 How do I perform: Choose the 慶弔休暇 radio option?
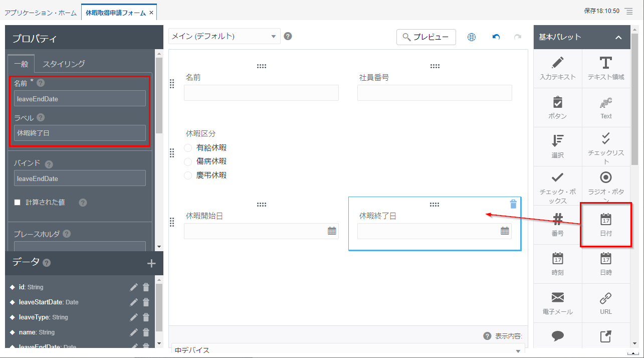tap(188, 175)
